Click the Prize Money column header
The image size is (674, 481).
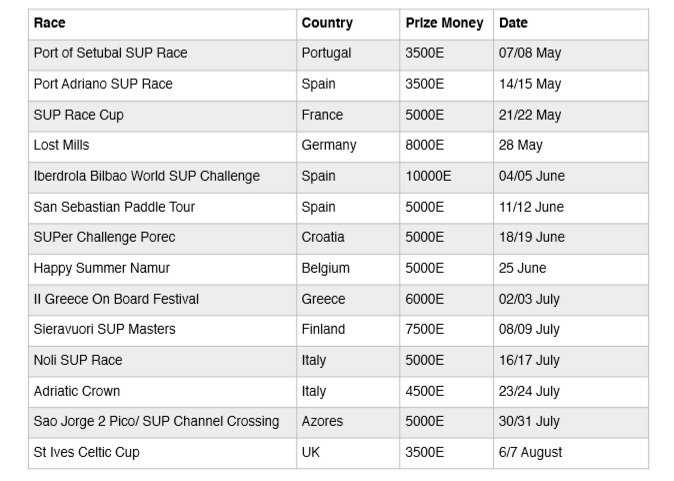(x=444, y=23)
